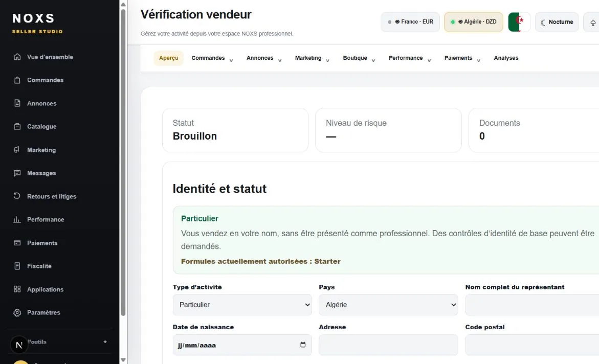The width and height of the screenshot is (599, 364).
Task: Open the Pays dropdown showing Algérie
Action: 388,304
